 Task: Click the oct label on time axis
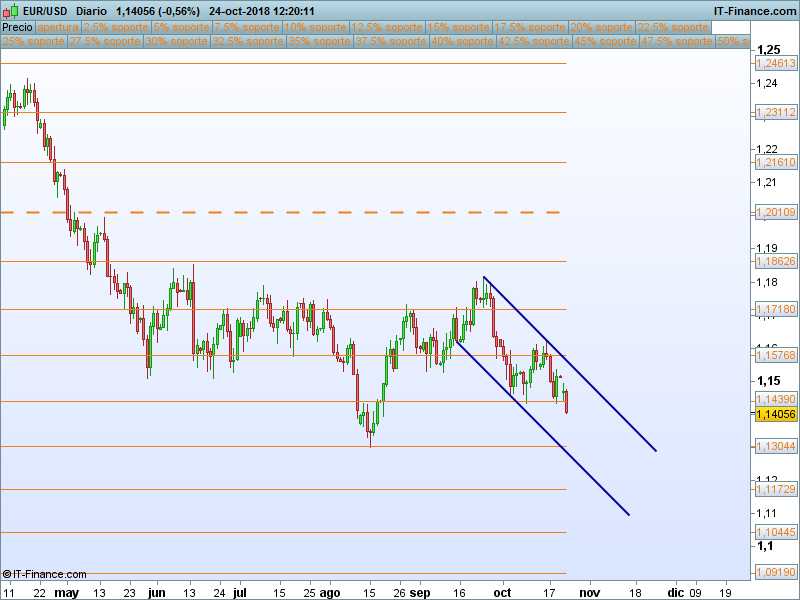pos(503,593)
